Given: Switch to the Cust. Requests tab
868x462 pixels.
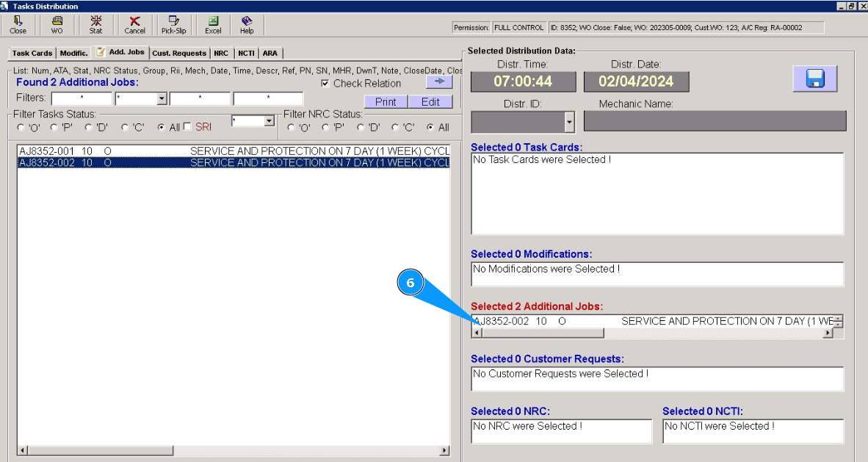Looking at the screenshot, I should pyautogui.click(x=178, y=53).
